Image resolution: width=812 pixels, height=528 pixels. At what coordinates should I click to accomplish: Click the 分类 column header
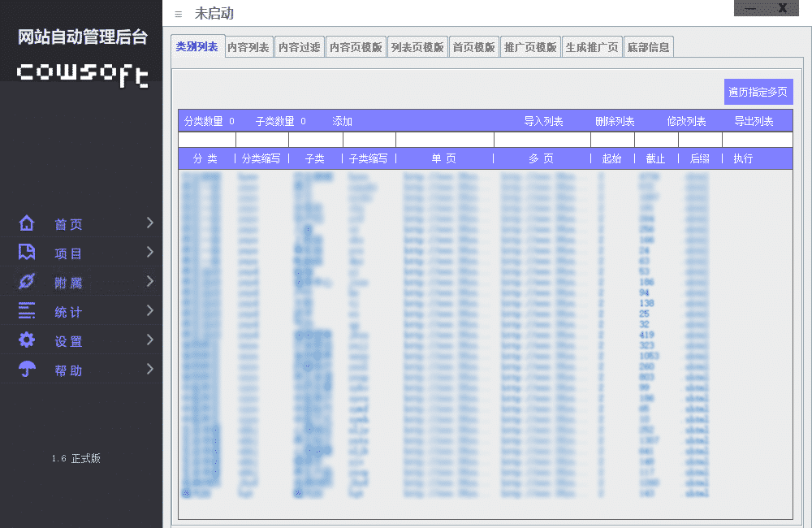(205, 159)
